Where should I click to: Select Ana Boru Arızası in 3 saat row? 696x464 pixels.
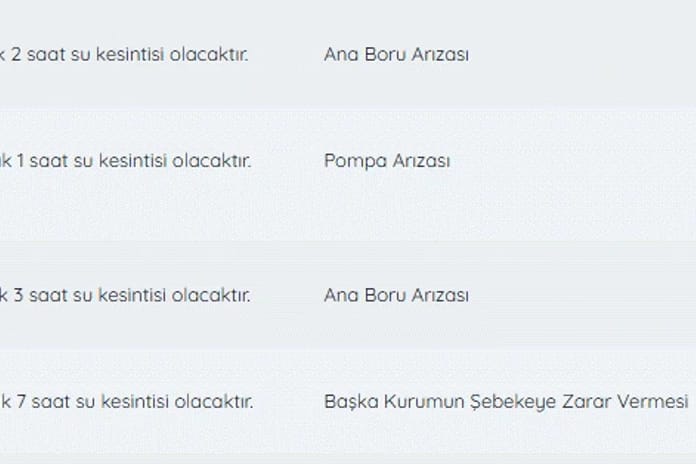pyautogui.click(x=396, y=295)
